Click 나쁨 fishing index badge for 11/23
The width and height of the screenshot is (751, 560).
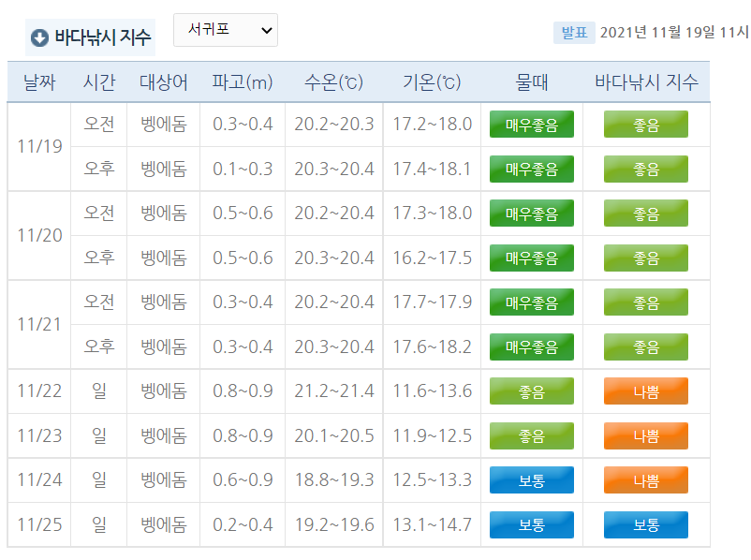pos(646,436)
